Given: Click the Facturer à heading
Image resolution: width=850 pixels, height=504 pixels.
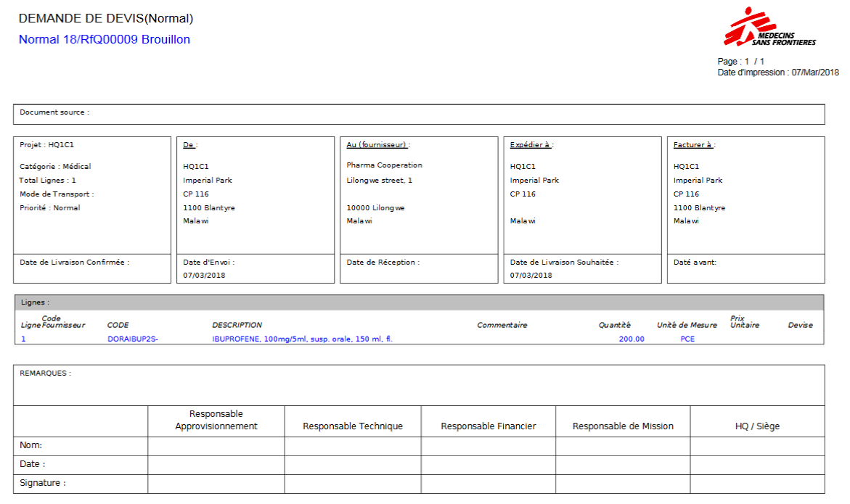Looking at the screenshot, I should tap(694, 145).
